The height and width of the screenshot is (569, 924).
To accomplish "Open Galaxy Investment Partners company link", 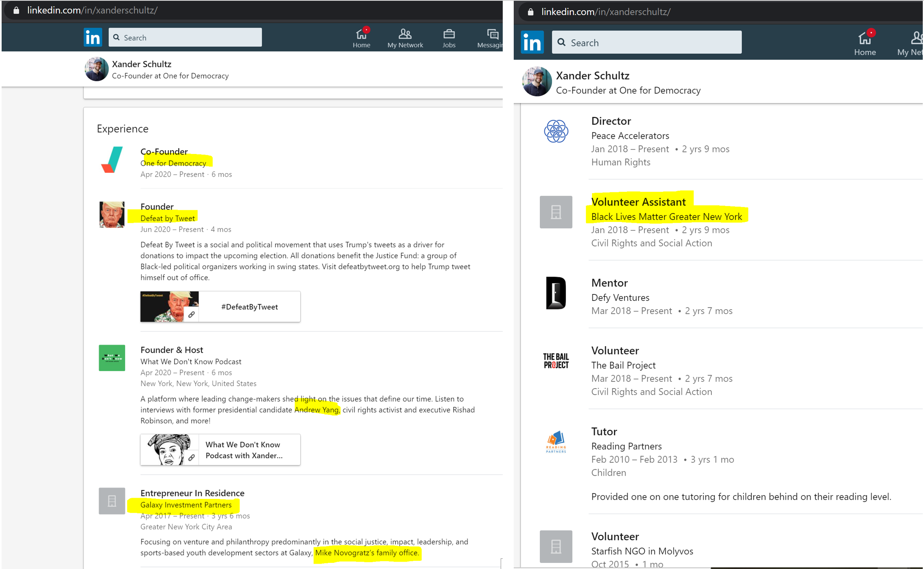I will (186, 505).
